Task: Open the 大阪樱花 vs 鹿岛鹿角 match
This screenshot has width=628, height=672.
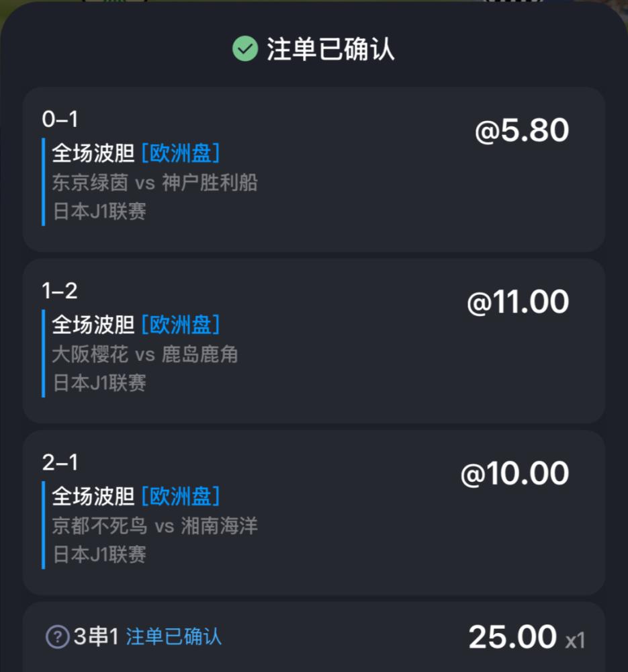Action: [145, 354]
